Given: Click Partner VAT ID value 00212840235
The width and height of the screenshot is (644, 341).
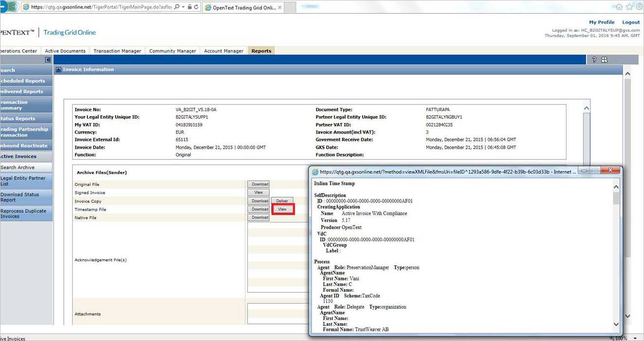Looking at the screenshot, I should coord(439,125).
